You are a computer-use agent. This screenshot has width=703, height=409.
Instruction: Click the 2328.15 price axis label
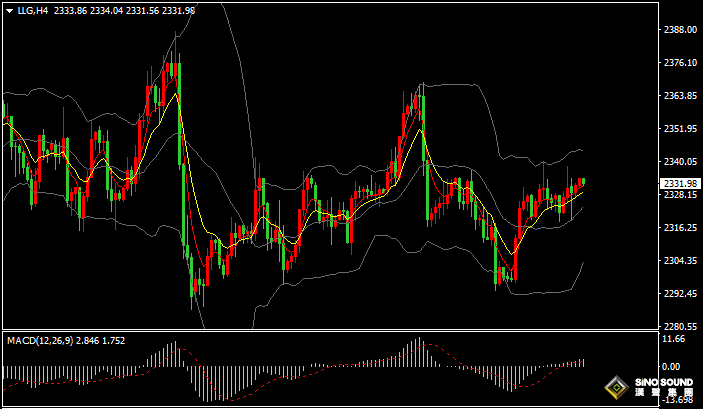(x=679, y=195)
